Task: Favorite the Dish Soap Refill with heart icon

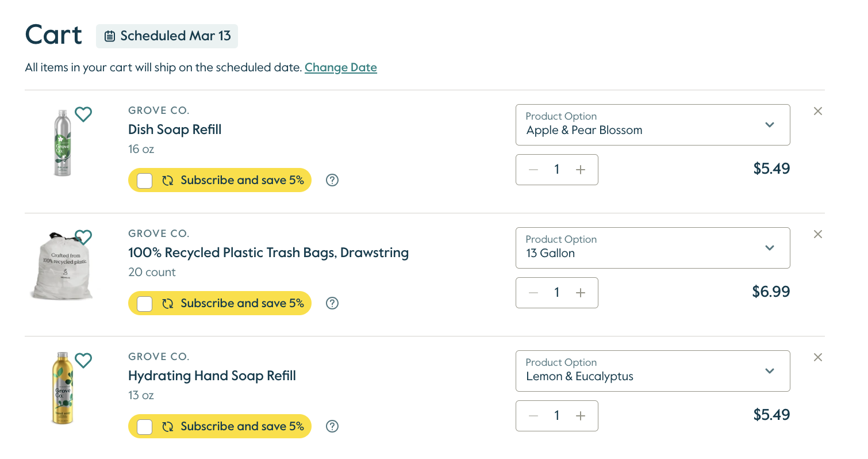Action: (83, 114)
